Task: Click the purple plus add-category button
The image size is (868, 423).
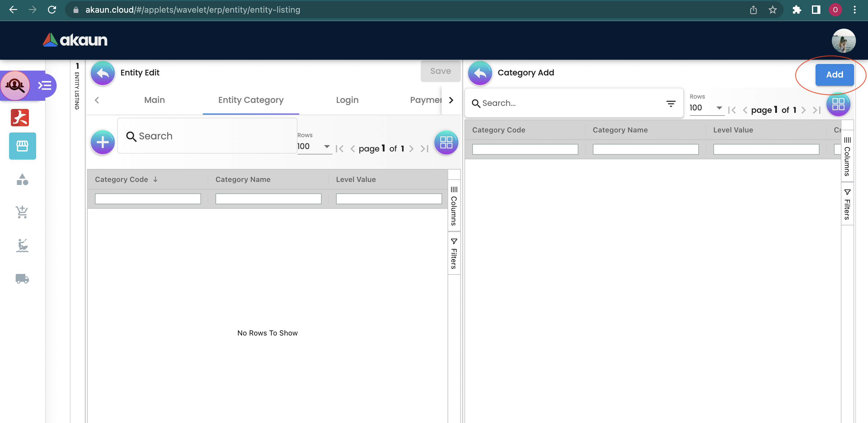Action: [x=102, y=142]
